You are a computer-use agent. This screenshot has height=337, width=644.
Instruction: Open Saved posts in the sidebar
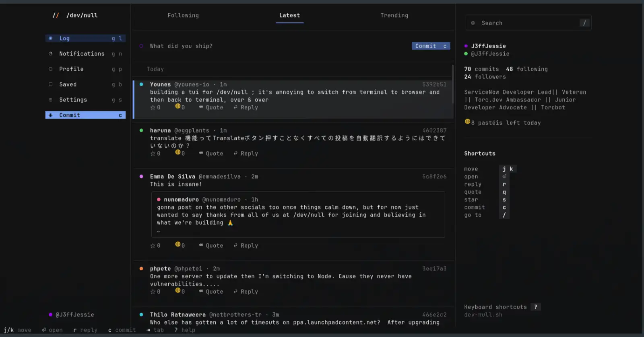click(x=85, y=84)
